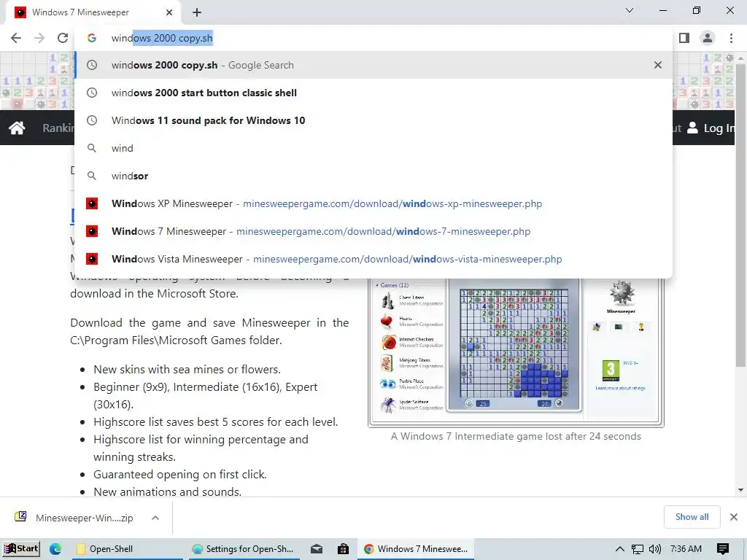This screenshot has width=747, height=560.
Task: Open the Windows Vista Minesweeper URL suggestion
Action: pyautogui.click(x=373, y=259)
